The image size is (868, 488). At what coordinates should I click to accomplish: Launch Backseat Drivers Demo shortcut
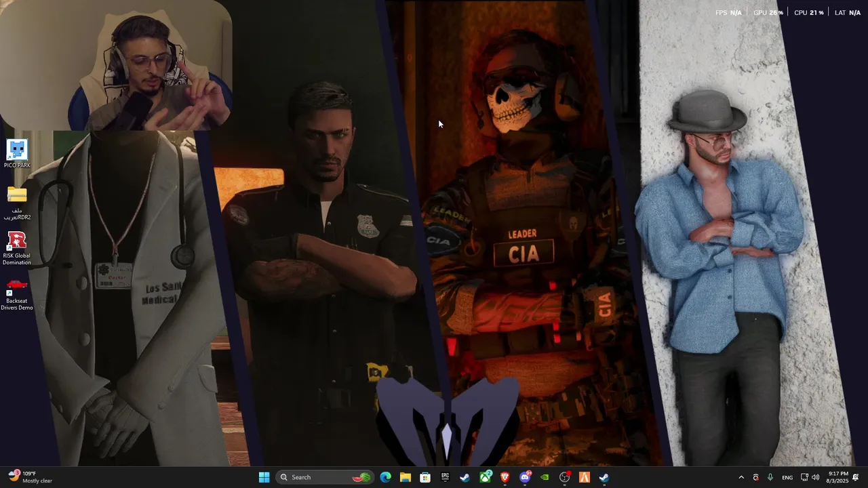(17, 294)
